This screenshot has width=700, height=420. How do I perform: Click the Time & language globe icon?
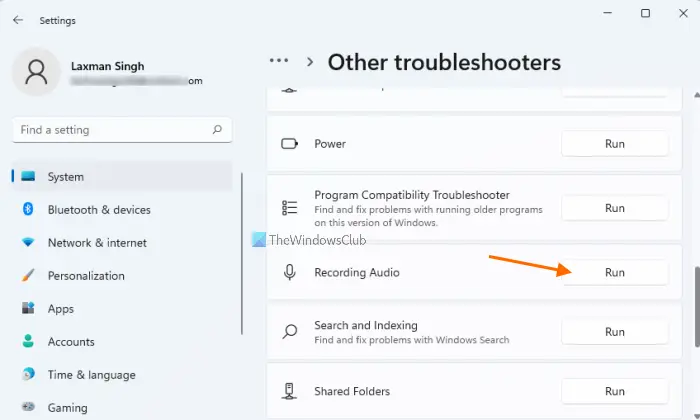coord(28,374)
